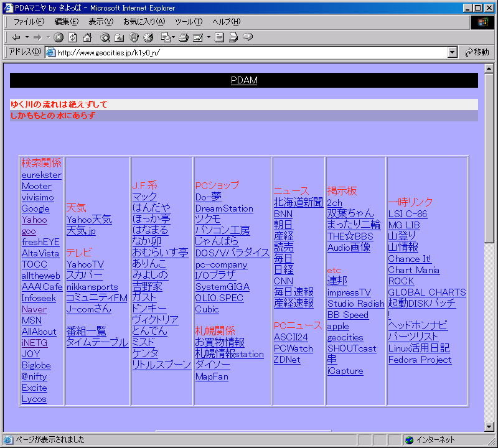498x448 pixels.
Task: Click the speech-bubble Messenger icon
Action: click(x=248, y=37)
